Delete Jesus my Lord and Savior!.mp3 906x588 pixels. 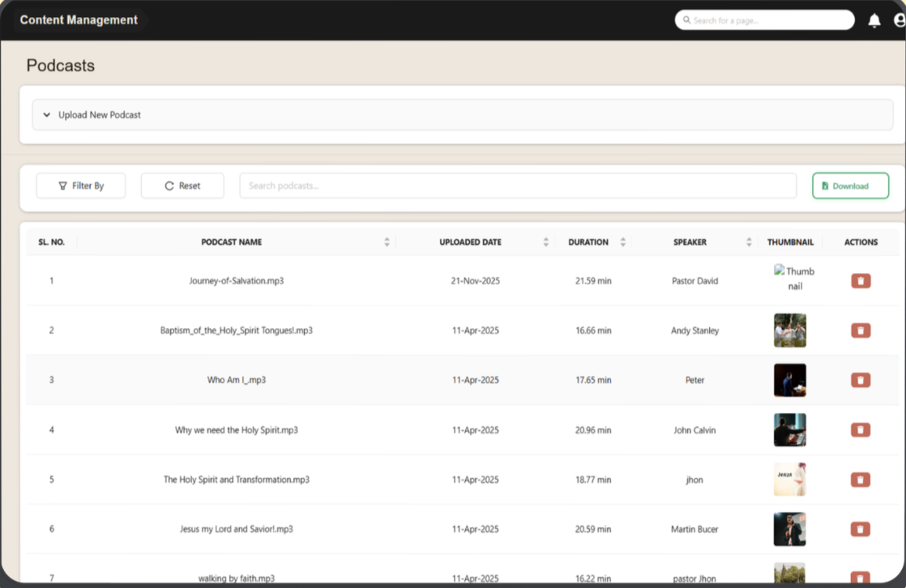click(861, 529)
